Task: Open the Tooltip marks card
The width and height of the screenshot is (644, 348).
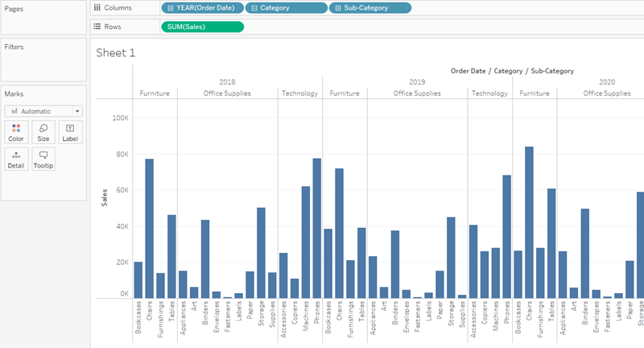Action: pos(43,159)
